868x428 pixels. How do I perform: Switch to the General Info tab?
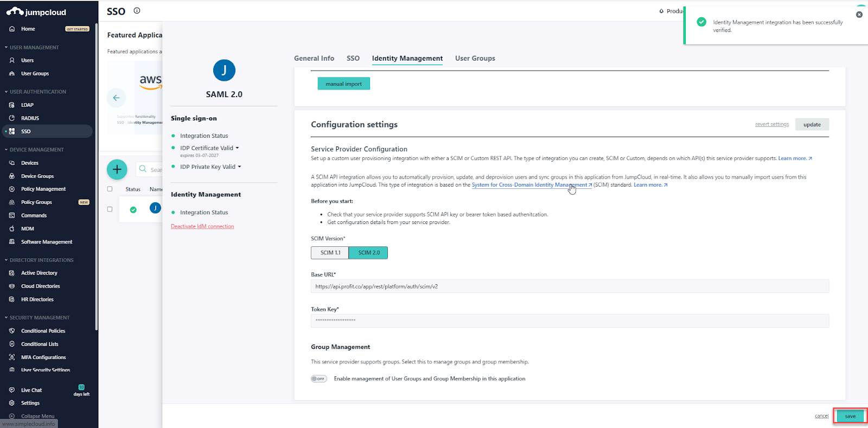[x=314, y=59]
